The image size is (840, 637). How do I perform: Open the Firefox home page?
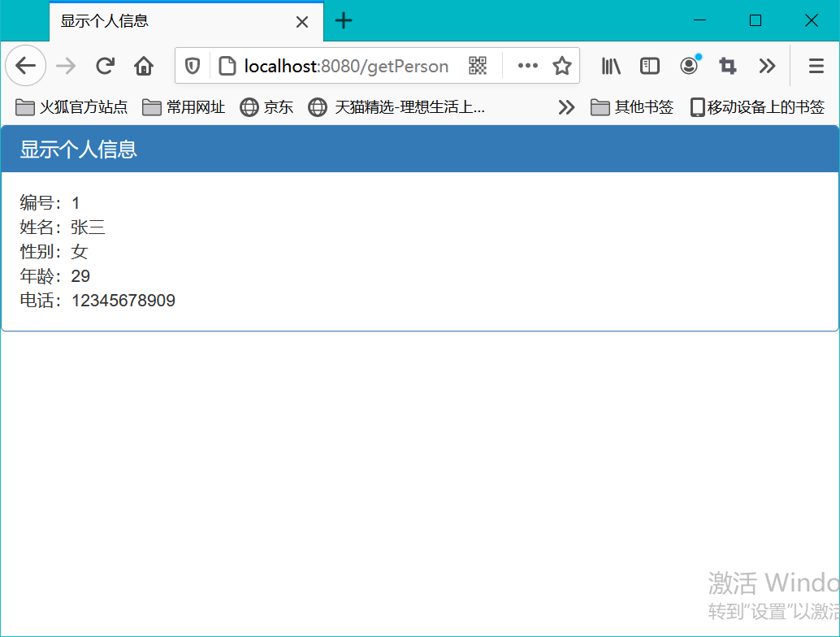point(144,66)
